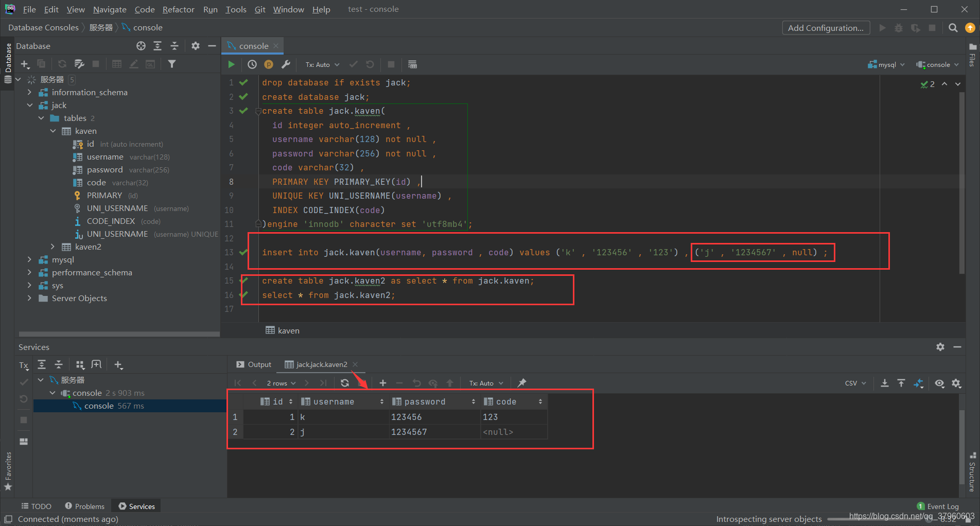Collapse the kaven table node
The image size is (980, 526).
click(x=52, y=131)
